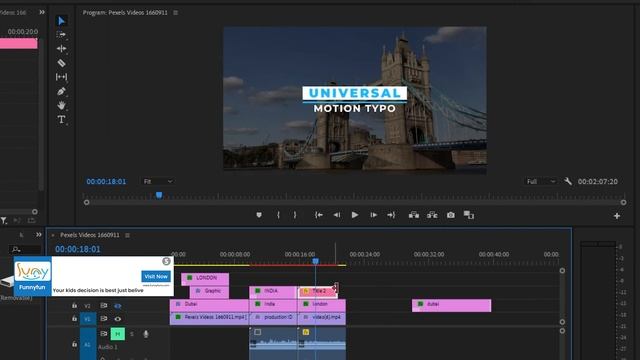Step back one frame
The width and height of the screenshot is (640, 360).
point(337,215)
